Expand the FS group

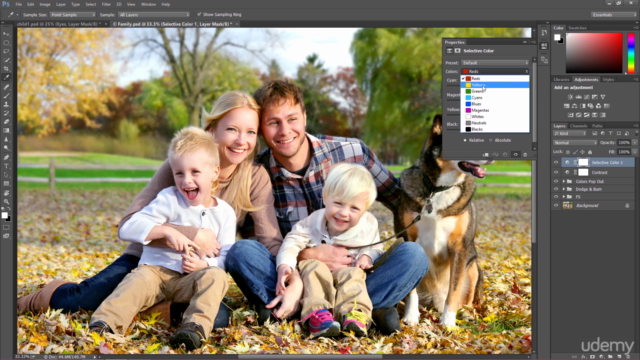click(x=564, y=197)
